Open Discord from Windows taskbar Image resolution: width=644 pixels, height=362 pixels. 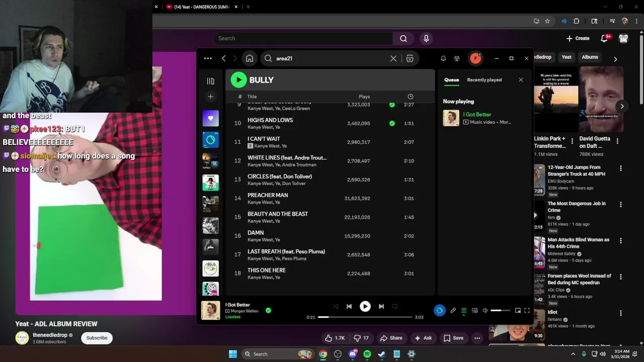tap(353, 354)
